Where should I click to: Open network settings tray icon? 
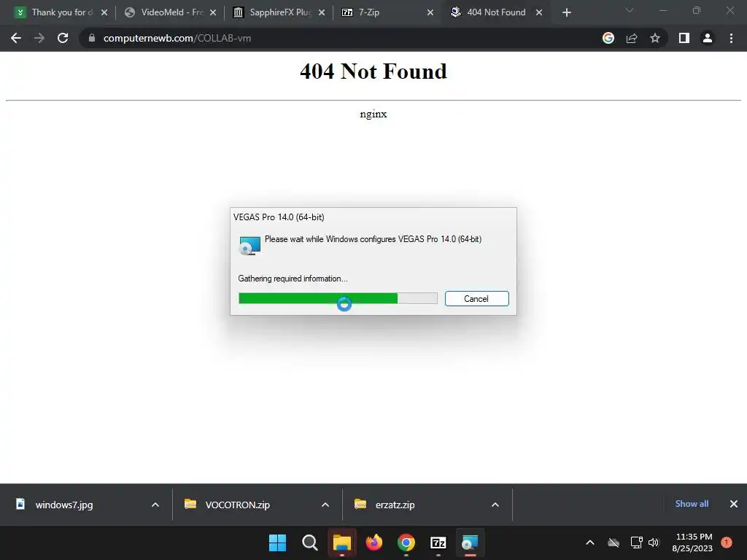(x=636, y=542)
